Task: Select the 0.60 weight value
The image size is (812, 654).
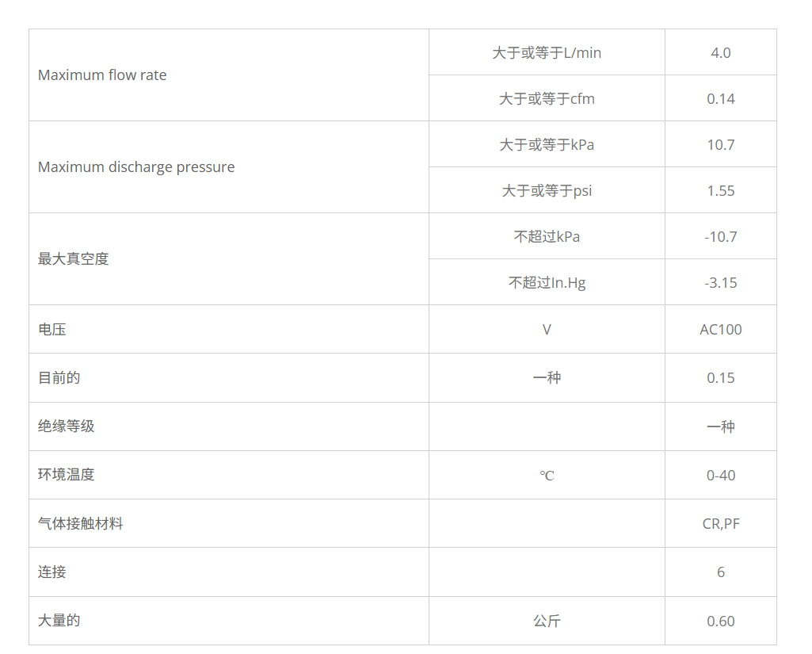Action: pyautogui.click(x=721, y=621)
